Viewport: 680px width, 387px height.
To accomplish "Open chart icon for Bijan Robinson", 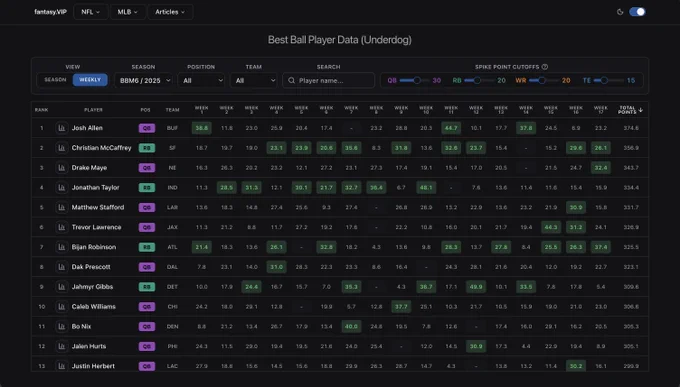I will point(62,247).
